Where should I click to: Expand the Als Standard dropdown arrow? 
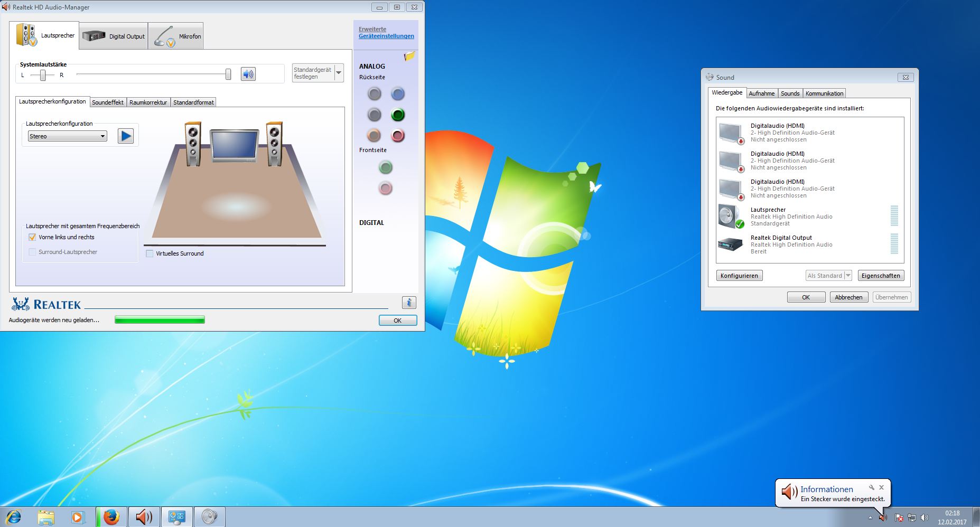tap(848, 276)
